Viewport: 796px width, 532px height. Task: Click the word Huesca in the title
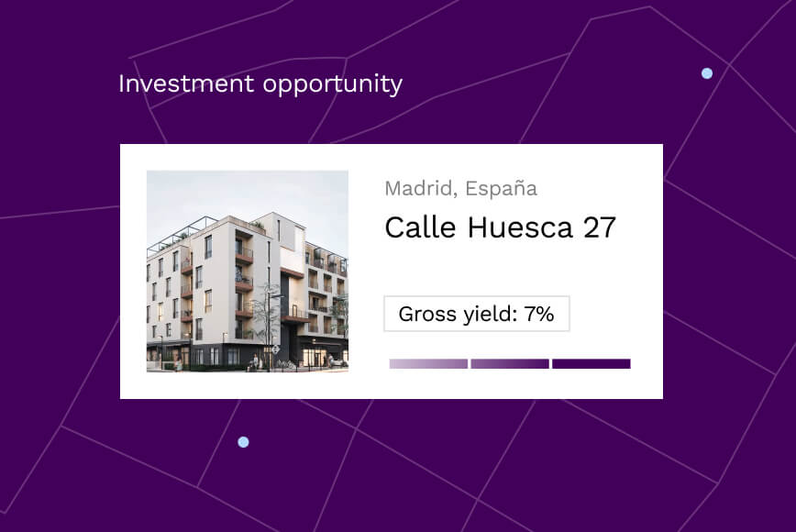coord(520,227)
